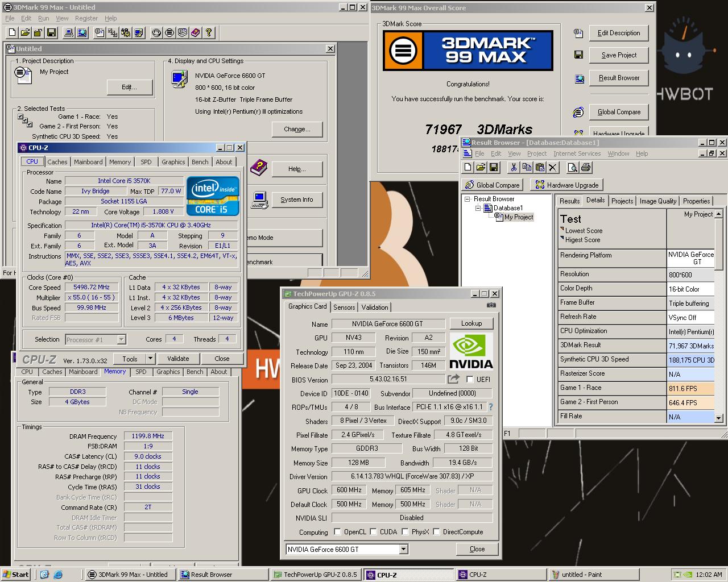Image resolution: width=728 pixels, height=582 pixels.
Task: Click the purple help book toolbar icon
Action: click(195, 33)
